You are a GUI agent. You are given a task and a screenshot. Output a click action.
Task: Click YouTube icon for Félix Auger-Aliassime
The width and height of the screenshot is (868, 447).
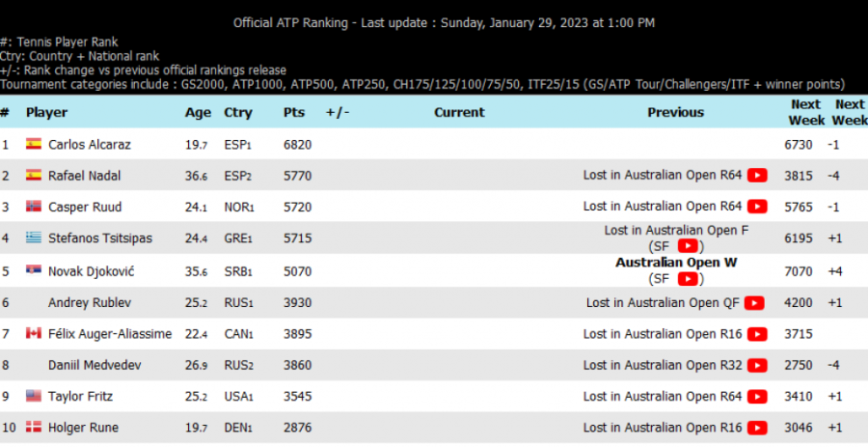[x=757, y=334]
